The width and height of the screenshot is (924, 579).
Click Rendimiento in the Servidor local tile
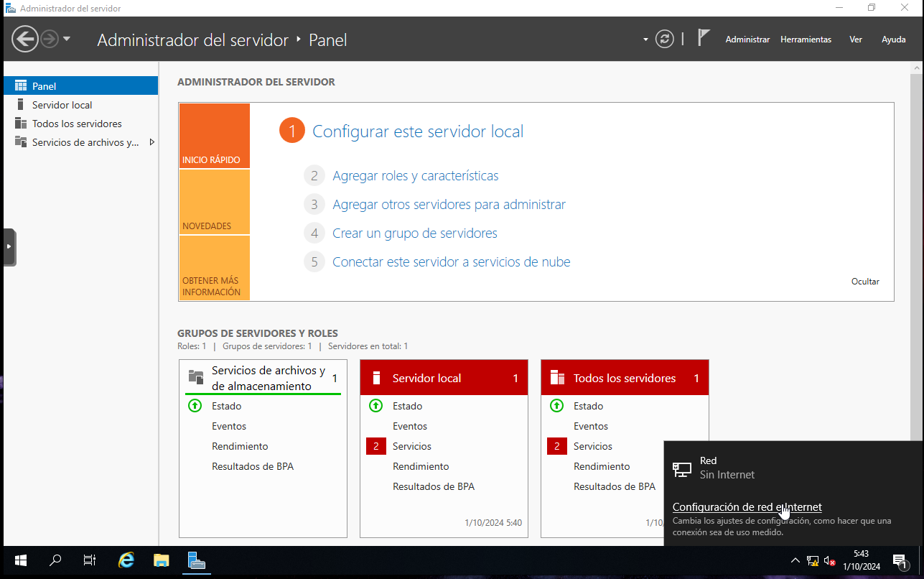[421, 466]
